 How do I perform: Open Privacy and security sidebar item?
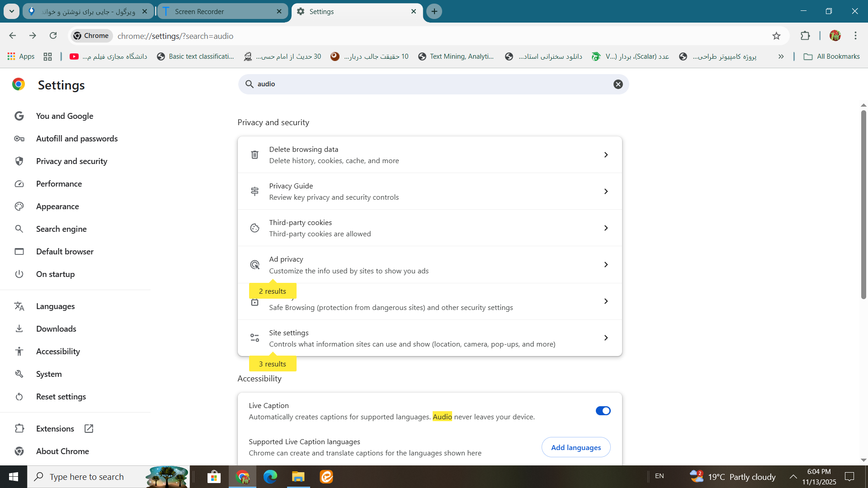click(71, 161)
